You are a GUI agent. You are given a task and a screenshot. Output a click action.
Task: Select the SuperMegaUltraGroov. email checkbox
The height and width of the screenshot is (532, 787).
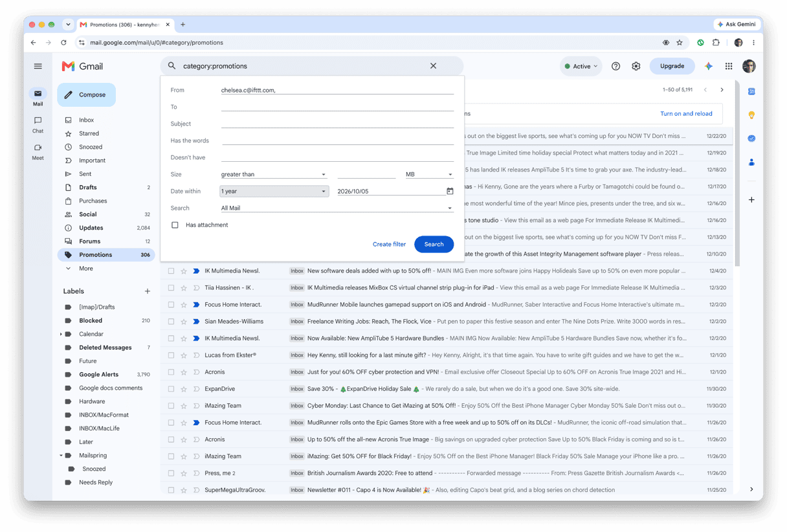pyautogui.click(x=172, y=490)
